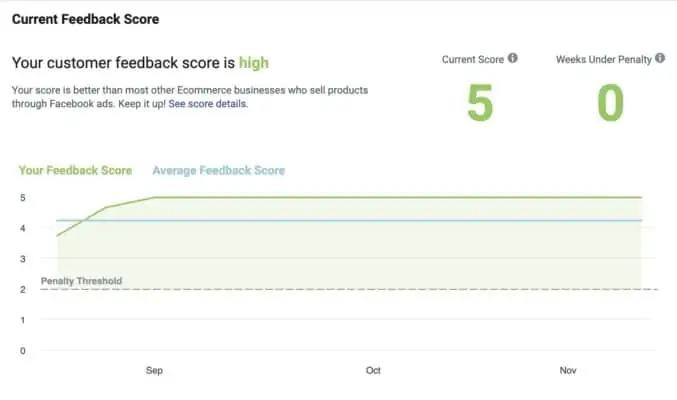Screen dimensions: 677x400
Task: Click the Current Score label text
Action: tap(473, 59)
